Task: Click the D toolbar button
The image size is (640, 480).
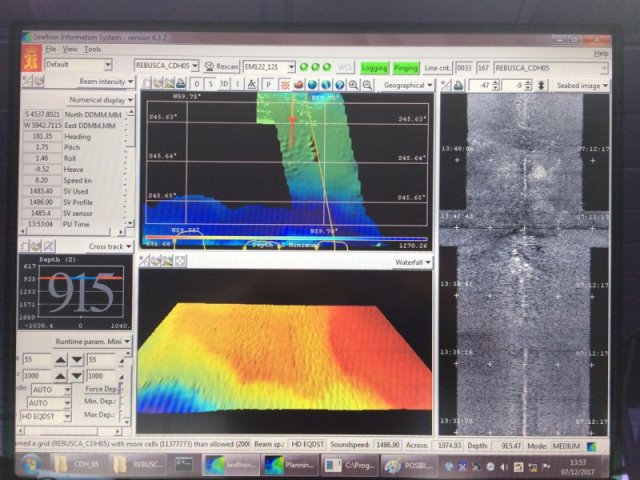Action: (196, 85)
